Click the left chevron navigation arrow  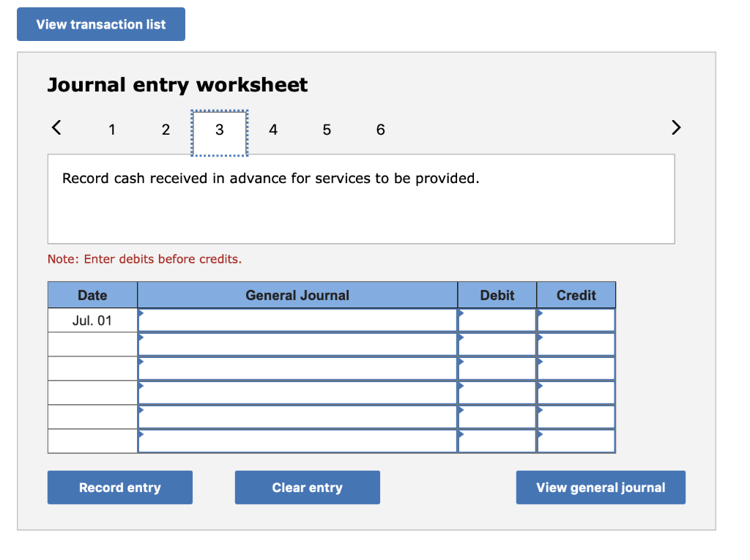tap(56, 127)
